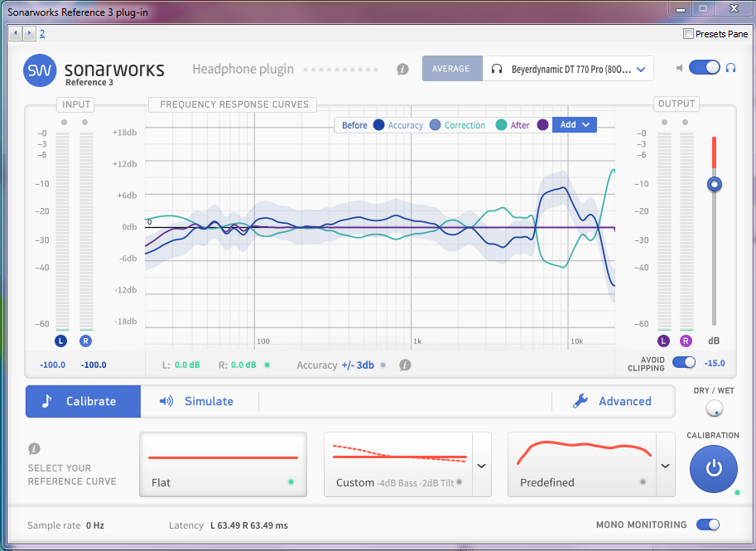
Task: Click the previous preset arrow
Action: (x=16, y=33)
